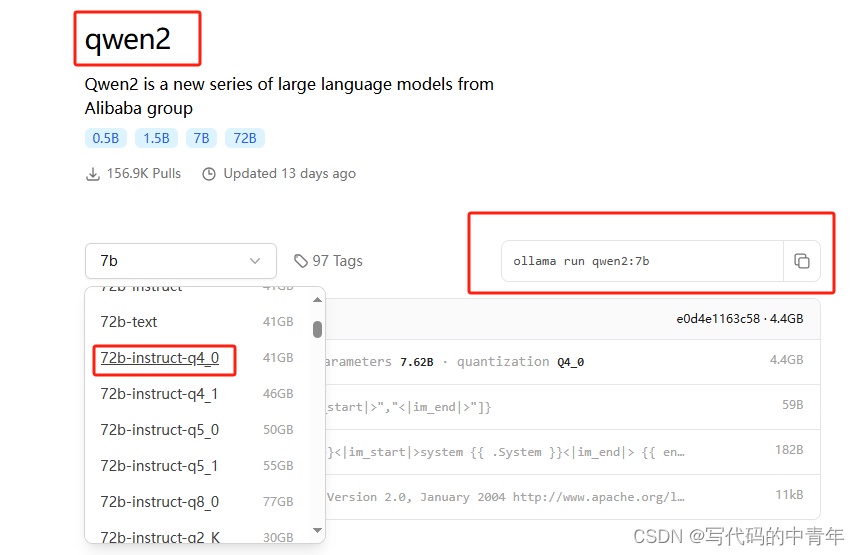Open the im_end stop params file row

pyautogui.click(x=573, y=407)
